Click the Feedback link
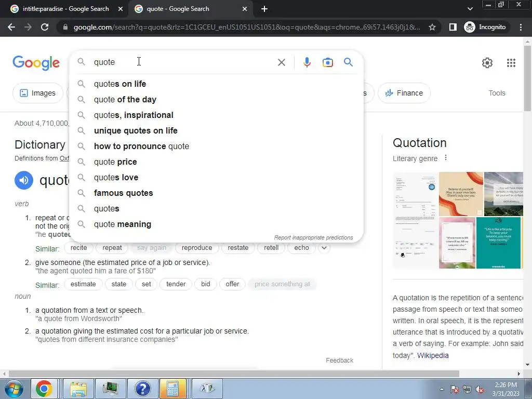Image resolution: width=532 pixels, height=399 pixels. tap(339, 361)
